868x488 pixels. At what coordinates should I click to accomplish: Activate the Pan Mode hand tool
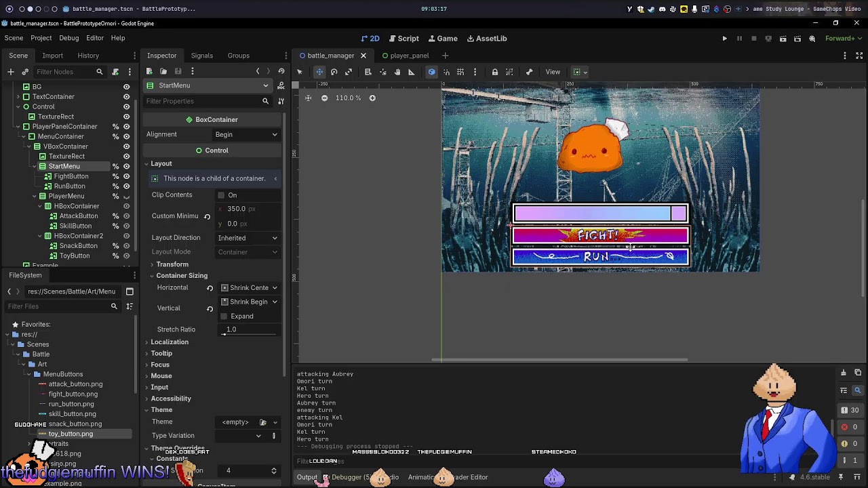(397, 72)
